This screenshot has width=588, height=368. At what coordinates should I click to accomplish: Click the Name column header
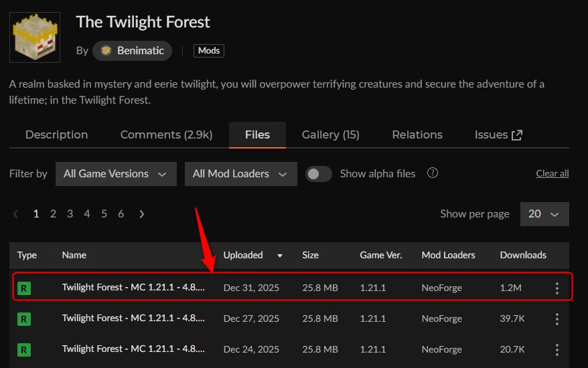[x=74, y=255]
